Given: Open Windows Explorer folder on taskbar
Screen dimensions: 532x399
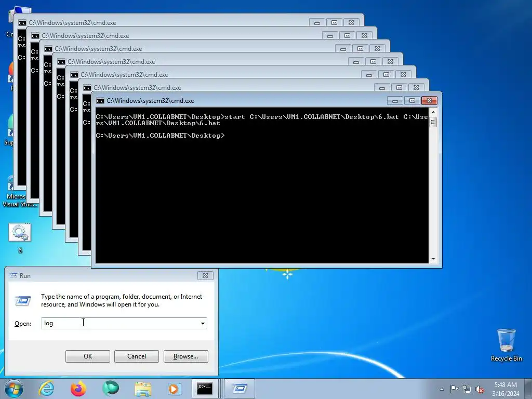Looking at the screenshot, I should coord(143,389).
